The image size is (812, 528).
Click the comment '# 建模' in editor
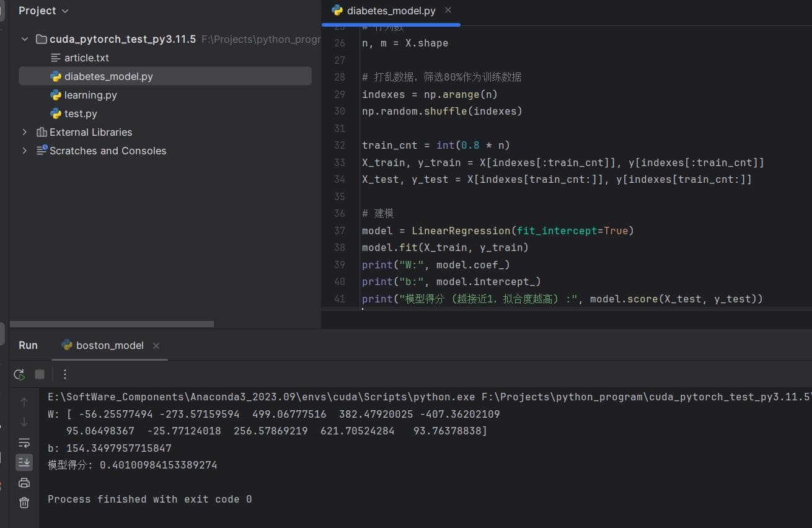377,213
